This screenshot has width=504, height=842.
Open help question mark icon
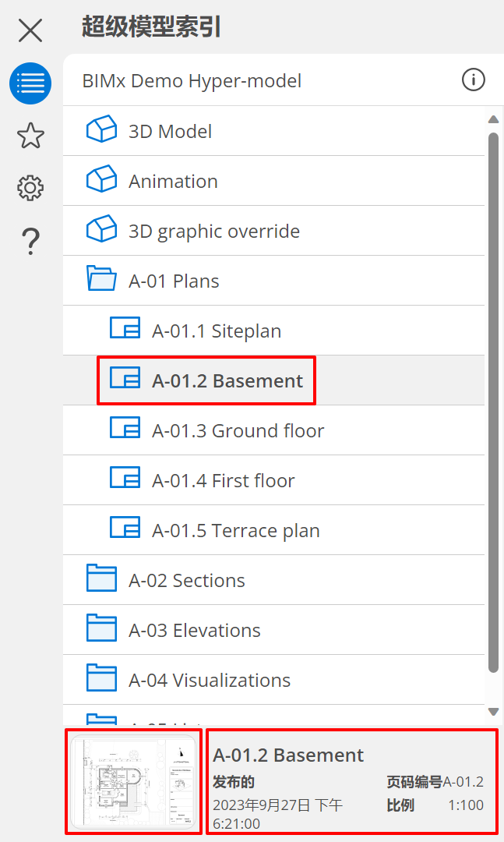[x=30, y=241]
